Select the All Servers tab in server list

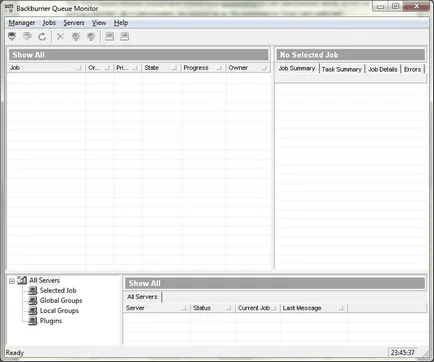point(142,297)
